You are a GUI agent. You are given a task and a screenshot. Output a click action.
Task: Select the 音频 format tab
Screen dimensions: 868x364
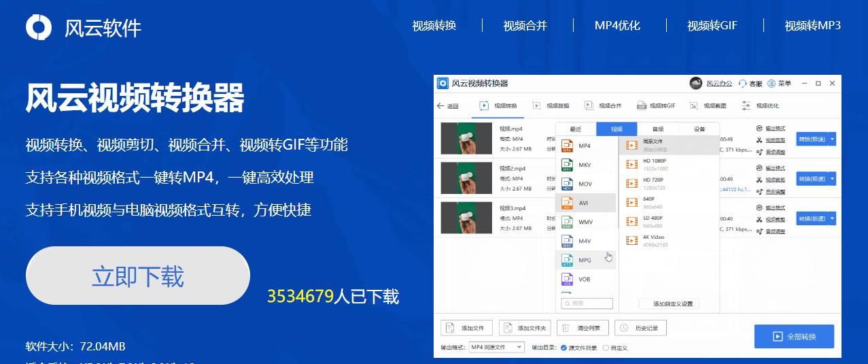click(658, 129)
